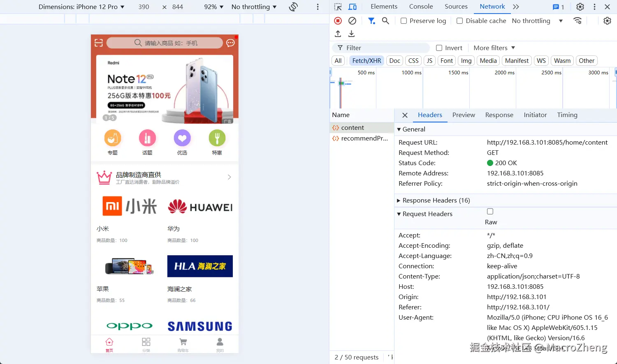Open network panel settings gear
Screen dimensions: 617x364
pos(607,21)
